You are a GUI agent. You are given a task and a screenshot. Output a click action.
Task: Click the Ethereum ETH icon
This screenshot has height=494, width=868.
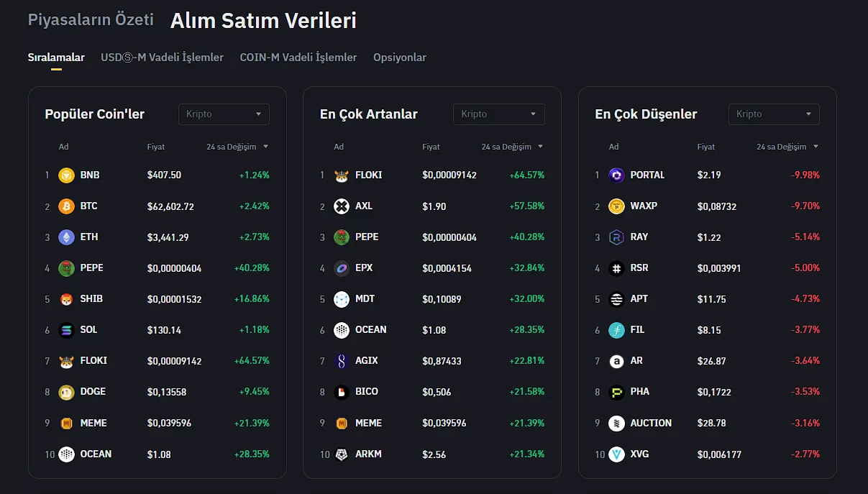pos(66,237)
